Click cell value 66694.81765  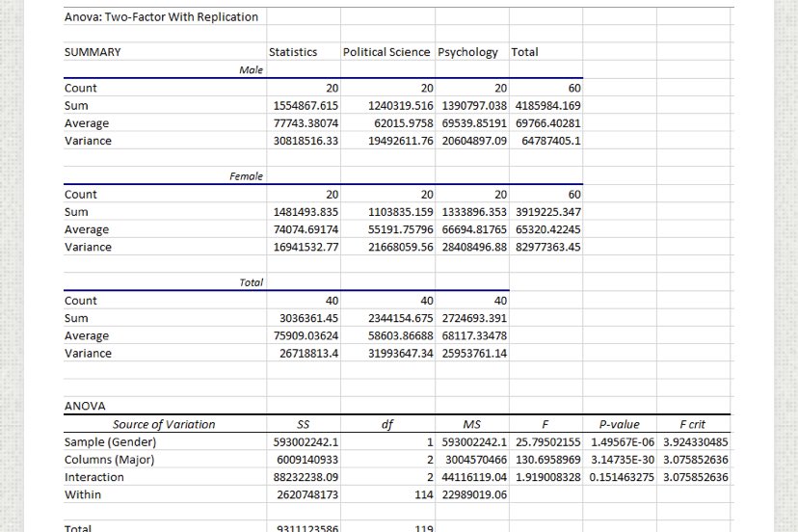474,229
